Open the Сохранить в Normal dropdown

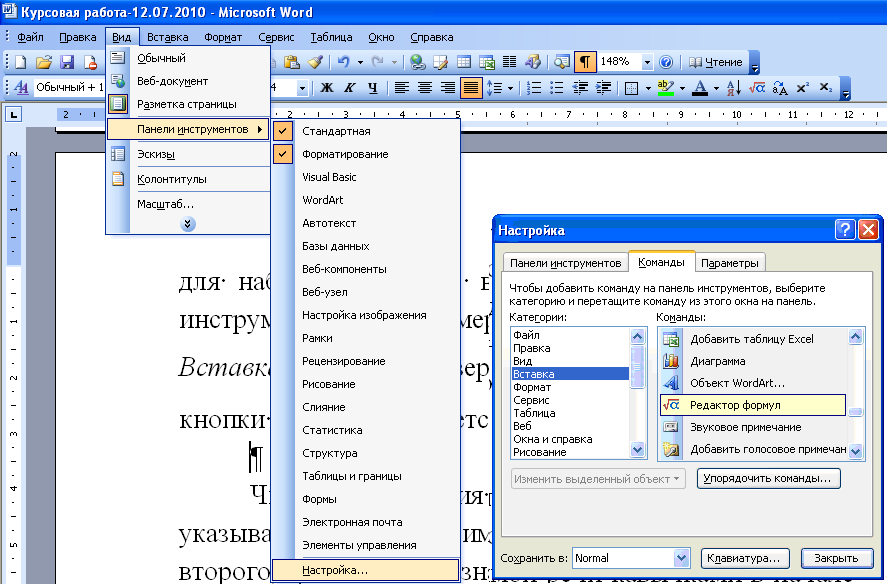pos(682,559)
